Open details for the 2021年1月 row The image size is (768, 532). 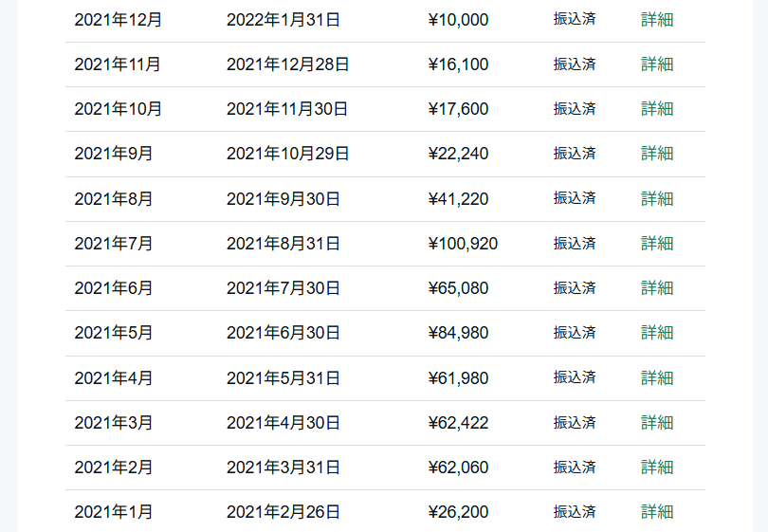click(657, 512)
